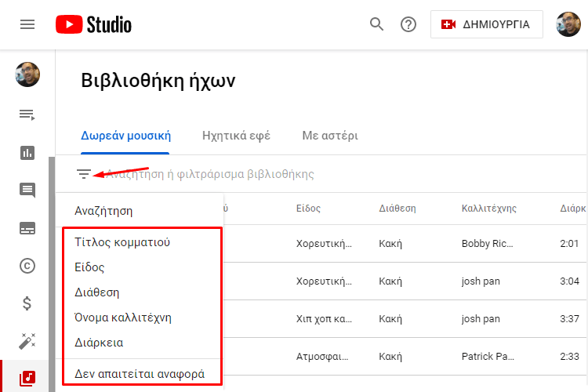Click the ΔΗΜΙΟΥΡΓΙΑ create button

coord(486,24)
